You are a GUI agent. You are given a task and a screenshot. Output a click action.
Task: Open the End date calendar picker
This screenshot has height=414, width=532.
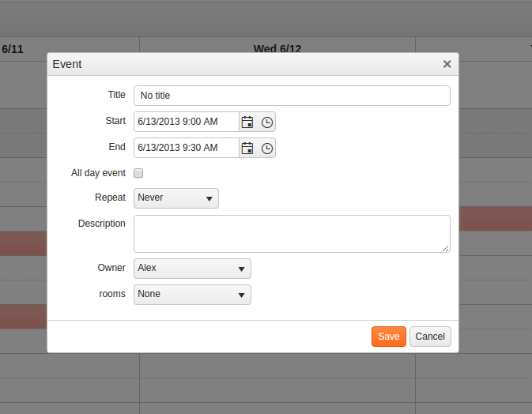pos(247,148)
